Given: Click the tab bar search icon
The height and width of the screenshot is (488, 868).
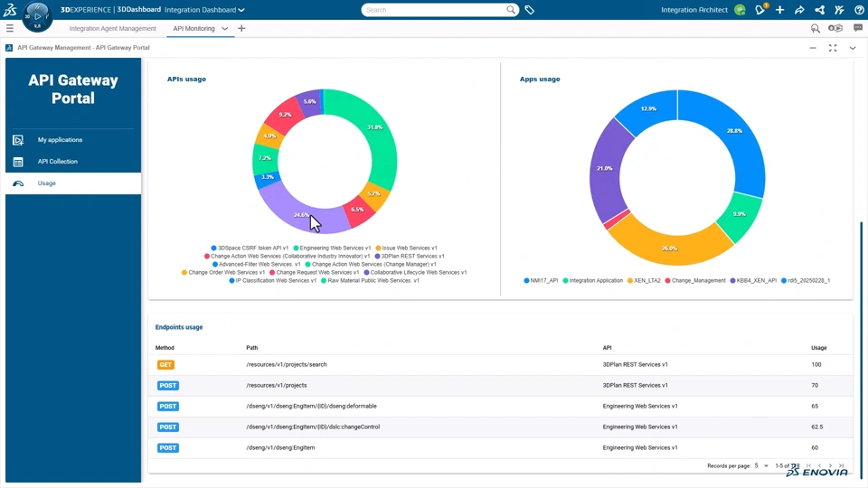Looking at the screenshot, I should 815,28.
